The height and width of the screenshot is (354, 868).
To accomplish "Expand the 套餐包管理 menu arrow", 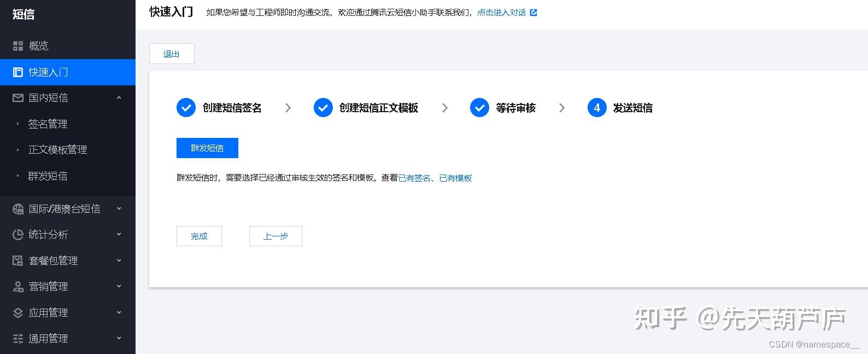I will pos(119,261).
